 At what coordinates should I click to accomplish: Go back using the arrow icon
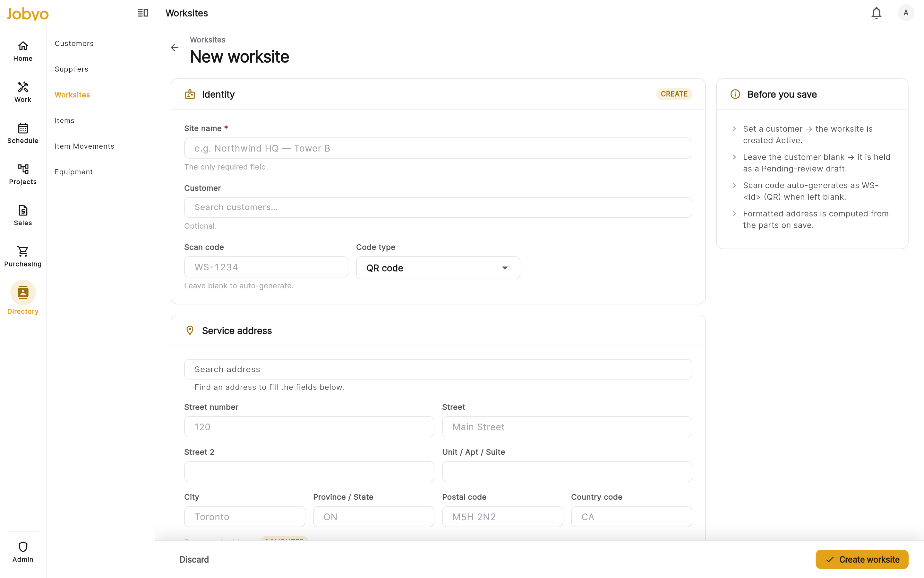tap(175, 48)
